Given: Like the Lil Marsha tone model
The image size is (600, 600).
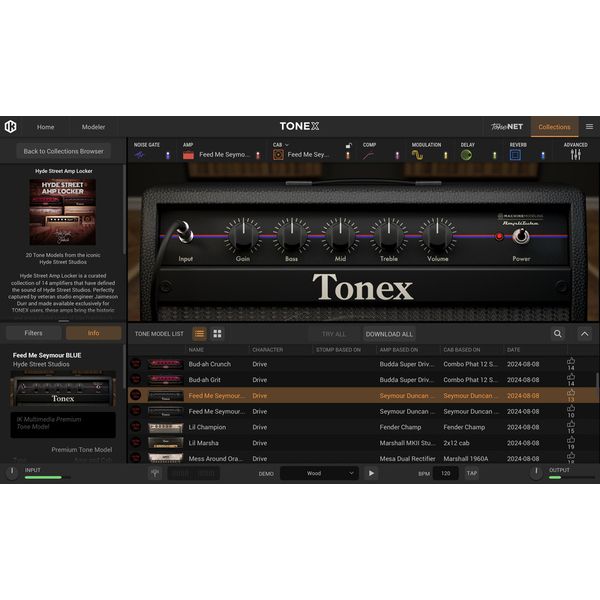Looking at the screenshot, I should click(571, 440).
